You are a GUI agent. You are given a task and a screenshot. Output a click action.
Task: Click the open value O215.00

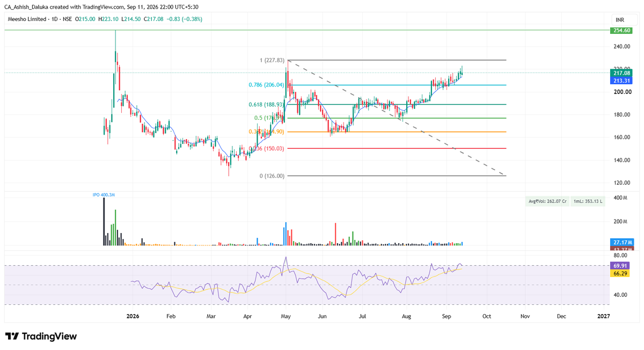pos(85,19)
